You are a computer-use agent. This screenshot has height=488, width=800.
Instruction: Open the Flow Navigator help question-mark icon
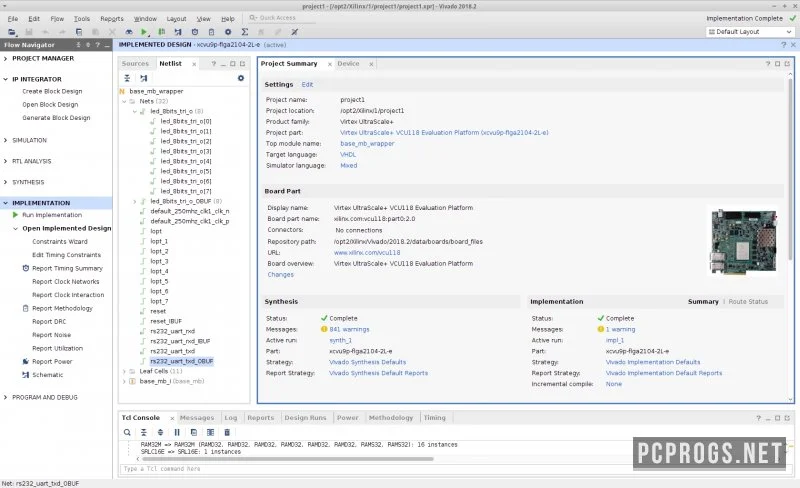[x=97, y=45]
